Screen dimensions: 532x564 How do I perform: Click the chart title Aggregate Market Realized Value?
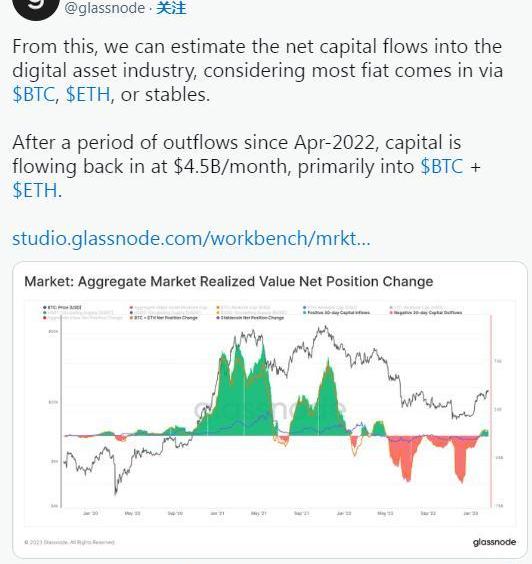pyautogui.click(x=228, y=281)
